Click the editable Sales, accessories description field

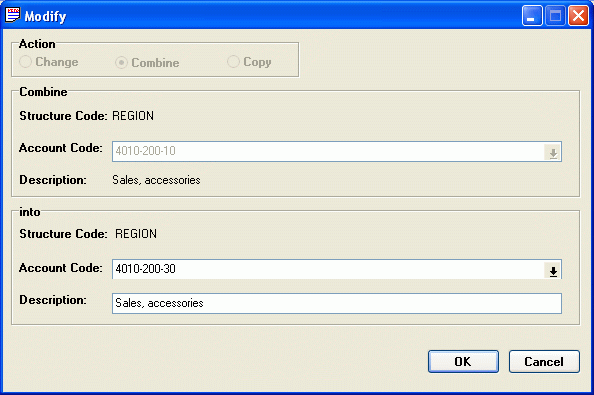pyautogui.click(x=337, y=303)
